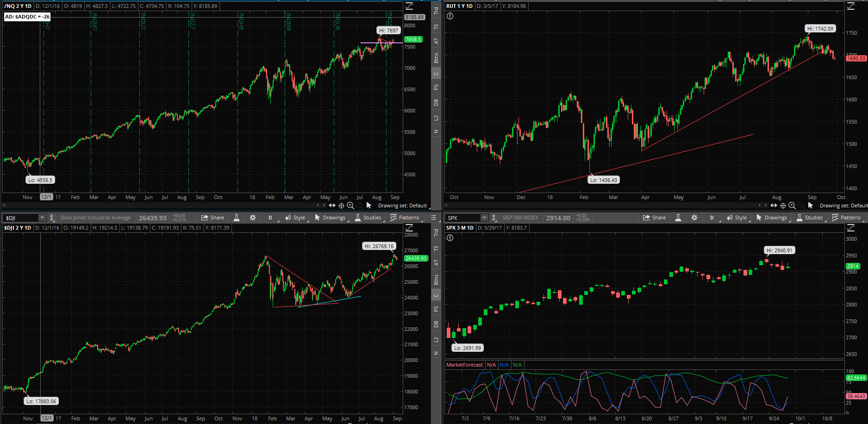Select the DB sidebar tab on the /NQ chart

[436, 103]
